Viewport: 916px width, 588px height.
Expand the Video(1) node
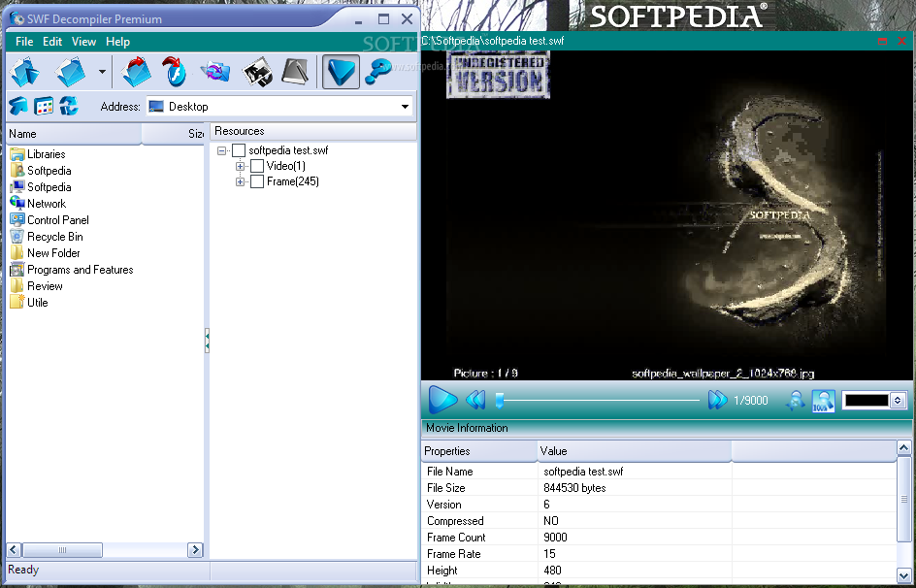tap(240, 167)
